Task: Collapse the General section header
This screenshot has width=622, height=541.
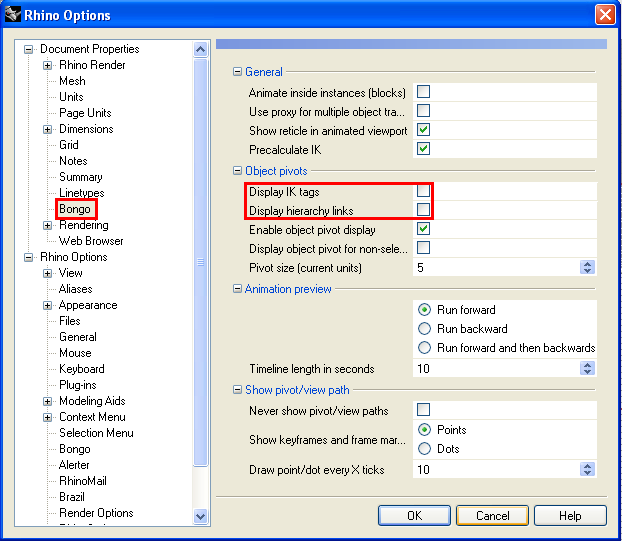Action: [x=237, y=72]
